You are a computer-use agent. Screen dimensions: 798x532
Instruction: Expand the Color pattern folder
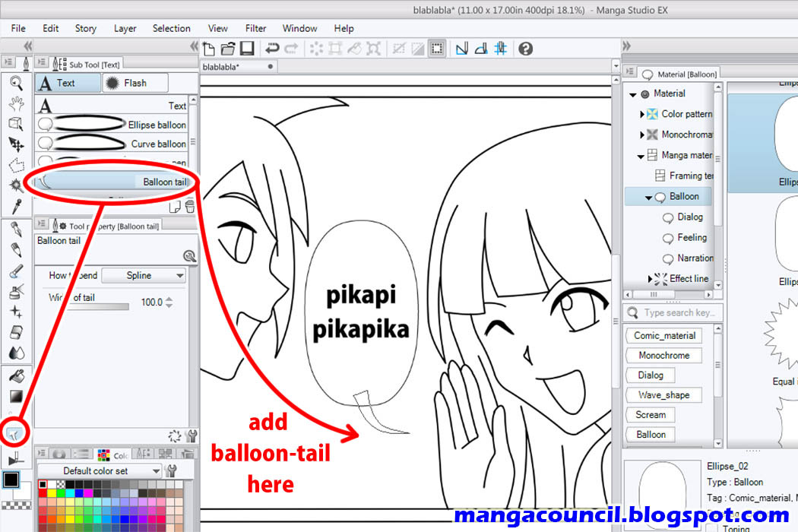tap(641, 115)
